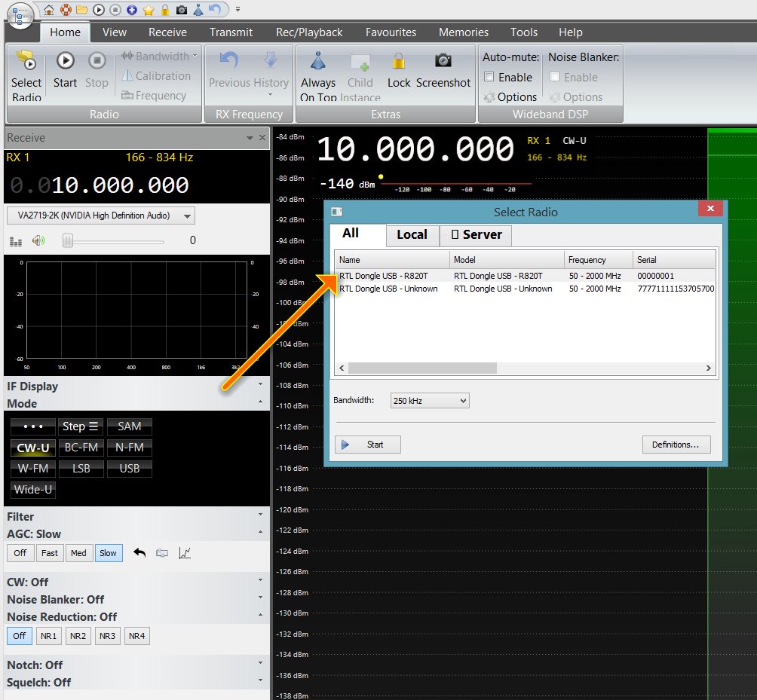Open help via the lifebuoy icon
This screenshot has height=700, width=757.
[65, 10]
